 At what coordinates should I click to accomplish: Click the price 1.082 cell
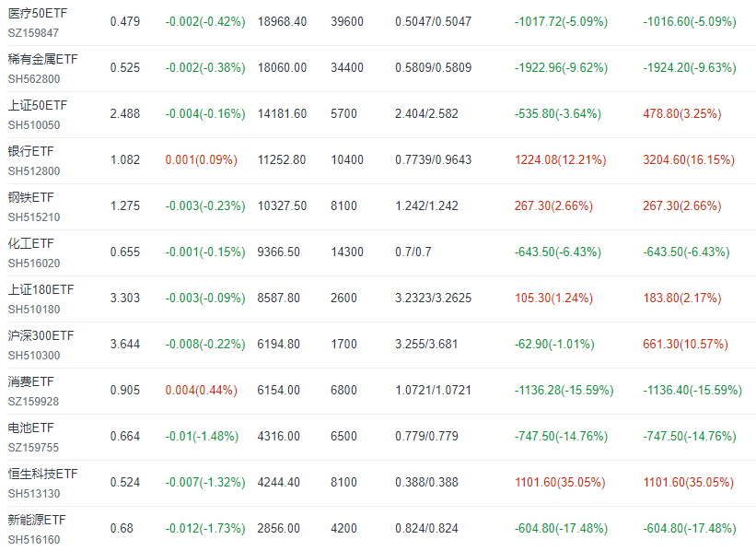coord(125,159)
